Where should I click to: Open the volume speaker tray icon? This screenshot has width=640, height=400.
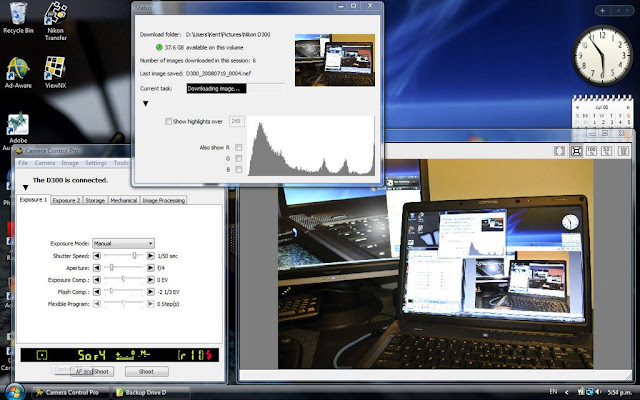599,392
